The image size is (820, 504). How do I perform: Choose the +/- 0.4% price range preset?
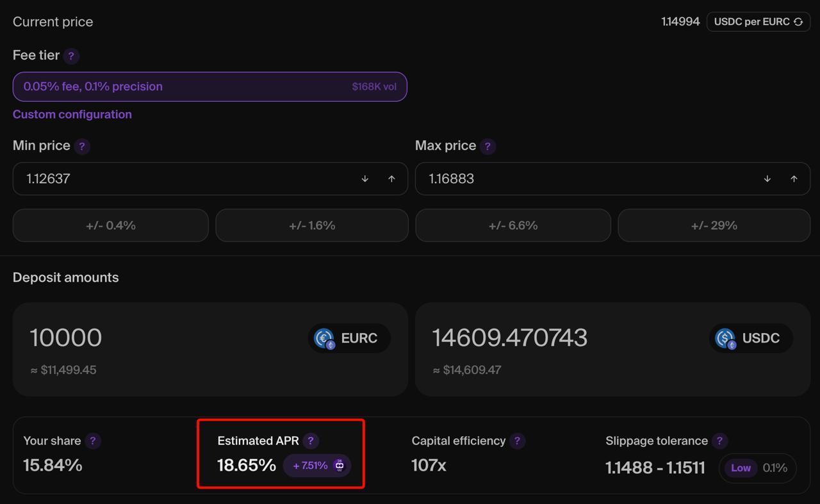(110, 225)
